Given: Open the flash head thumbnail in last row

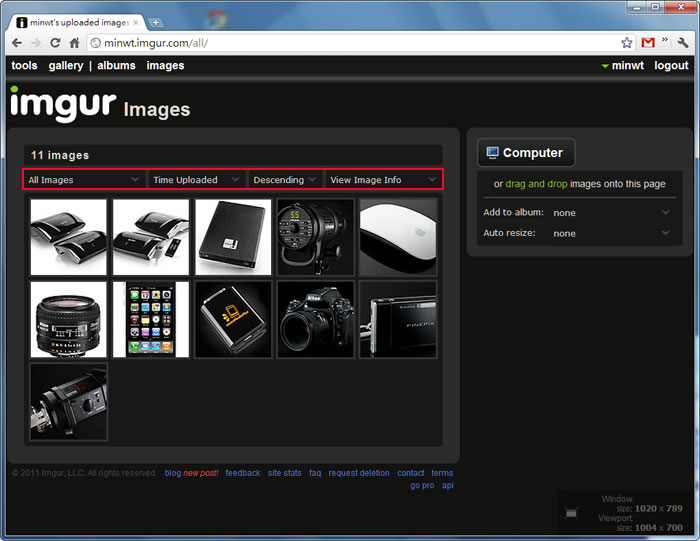Looking at the screenshot, I should [x=69, y=402].
